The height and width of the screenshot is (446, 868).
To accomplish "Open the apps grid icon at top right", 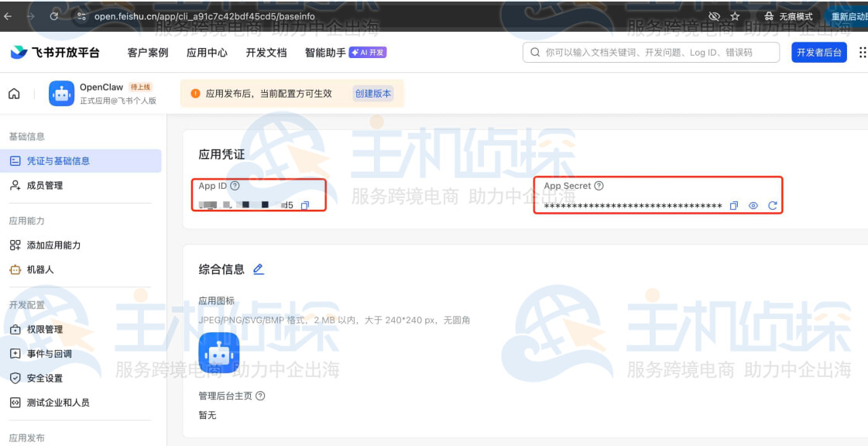I will click(x=863, y=53).
